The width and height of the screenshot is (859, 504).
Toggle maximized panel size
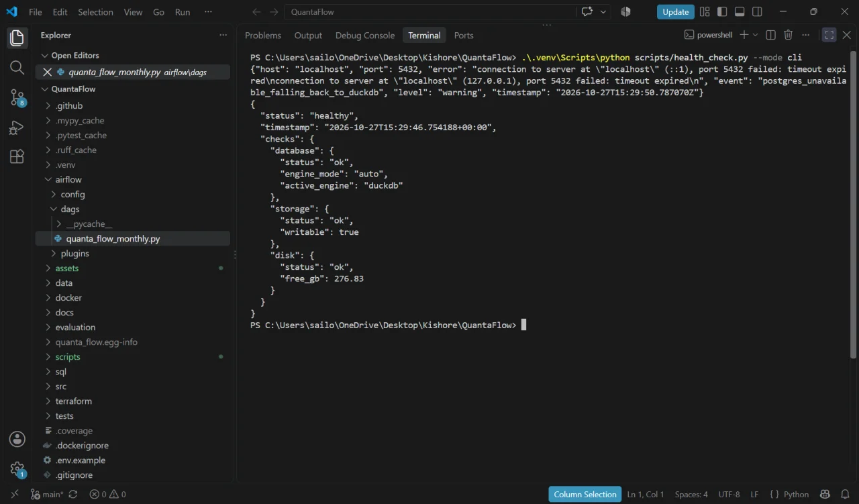(829, 35)
